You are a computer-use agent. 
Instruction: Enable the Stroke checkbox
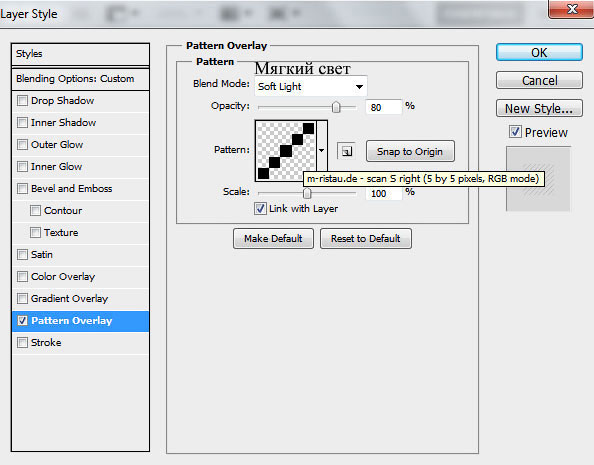(x=22, y=343)
